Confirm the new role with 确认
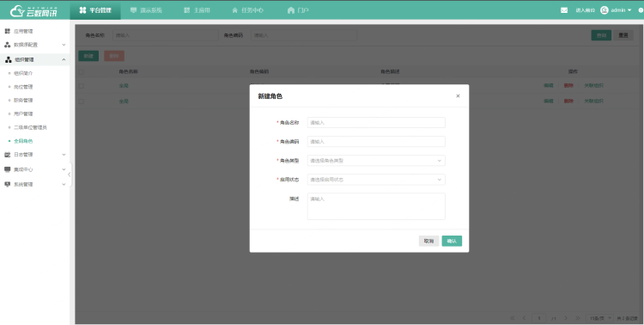Screen dimensions: 644x325 tap(452, 241)
